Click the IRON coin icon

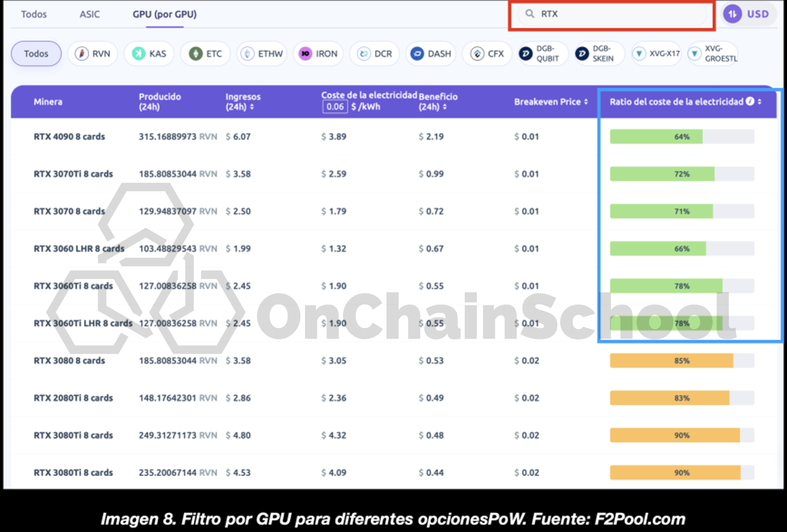[x=305, y=54]
